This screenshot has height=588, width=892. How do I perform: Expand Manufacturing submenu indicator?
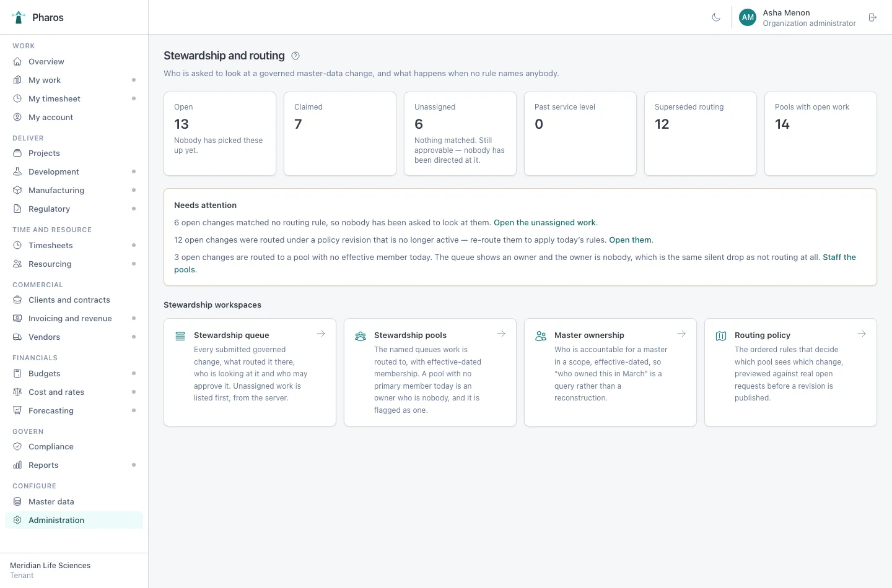[x=134, y=190]
